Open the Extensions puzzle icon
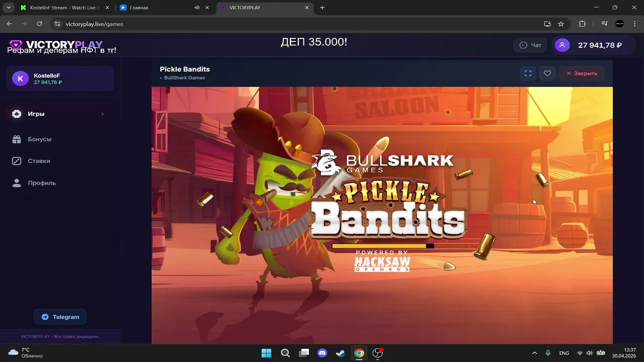This screenshot has width=644, height=362. click(x=583, y=24)
